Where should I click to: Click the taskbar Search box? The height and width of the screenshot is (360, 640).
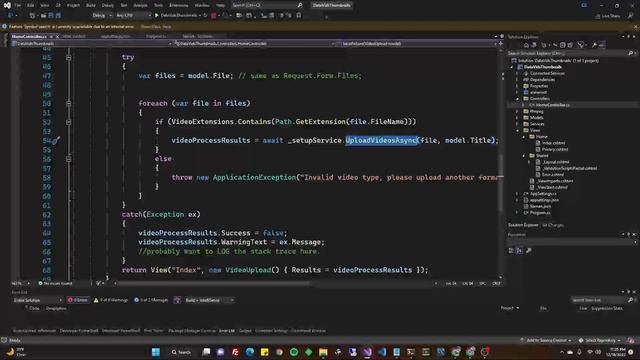pos(181,352)
